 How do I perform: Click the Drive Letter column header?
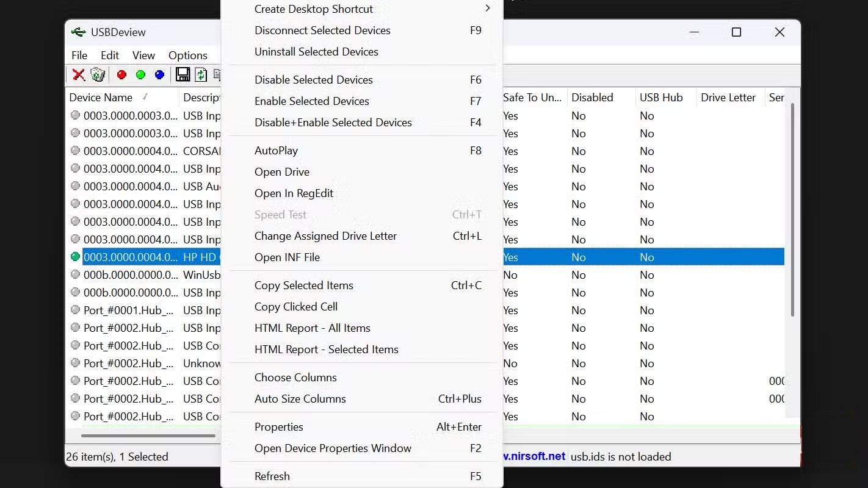731,98
